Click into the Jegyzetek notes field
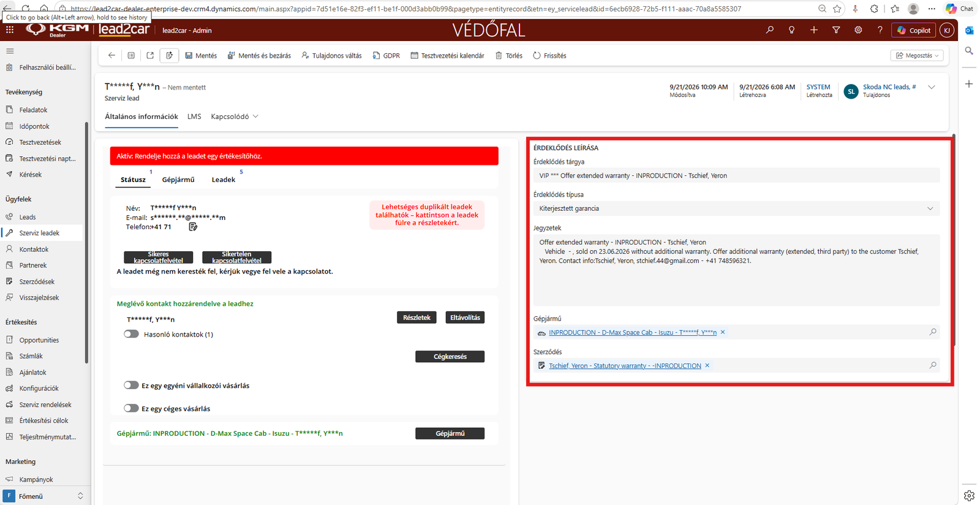980x505 pixels. click(736, 270)
